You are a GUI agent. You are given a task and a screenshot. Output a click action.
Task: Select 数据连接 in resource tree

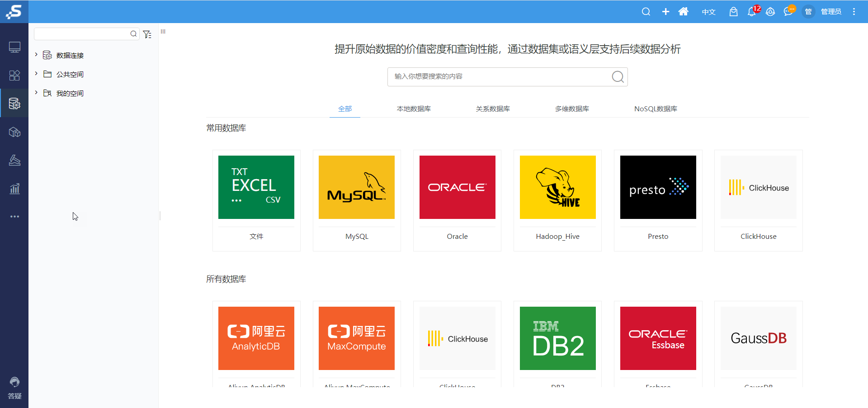[70, 55]
